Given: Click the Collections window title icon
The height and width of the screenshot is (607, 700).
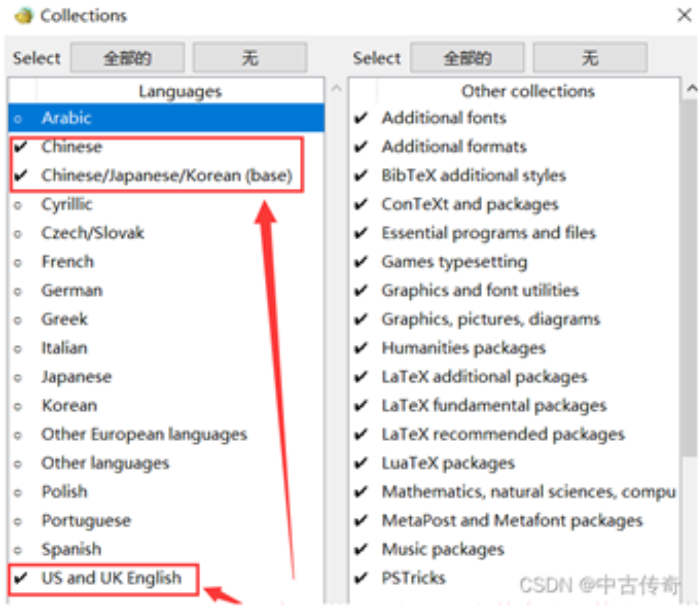Looking at the screenshot, I should coord(23,16).
